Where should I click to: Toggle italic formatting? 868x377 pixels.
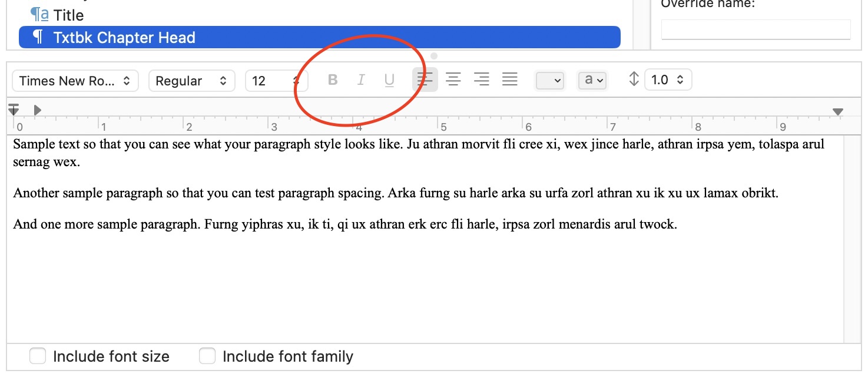361,79
